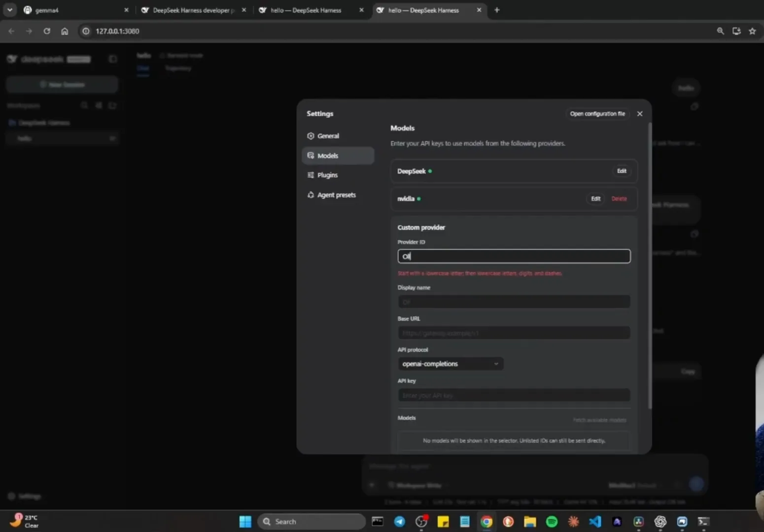Open File Explorer from the taskbar
Screen dimensions: 764x532
(x=530, y=522)
